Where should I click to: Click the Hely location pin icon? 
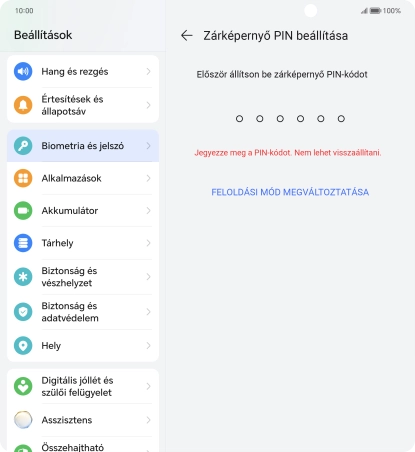[x=23, y=346]
